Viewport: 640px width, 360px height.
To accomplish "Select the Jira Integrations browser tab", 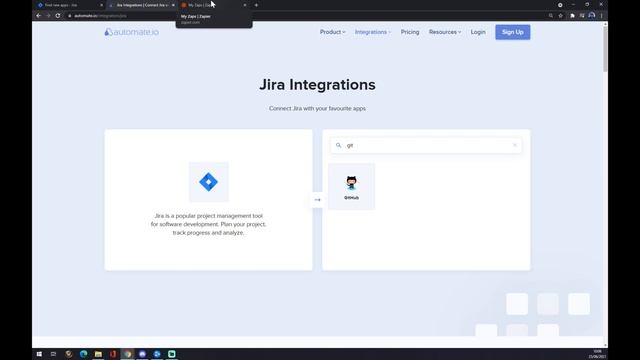I will pyautogui.click(x=141, y=5).
